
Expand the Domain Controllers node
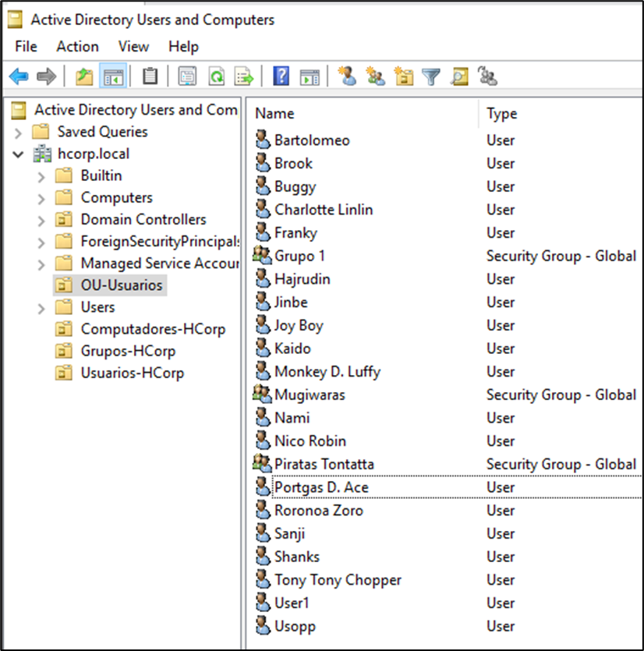41,220
